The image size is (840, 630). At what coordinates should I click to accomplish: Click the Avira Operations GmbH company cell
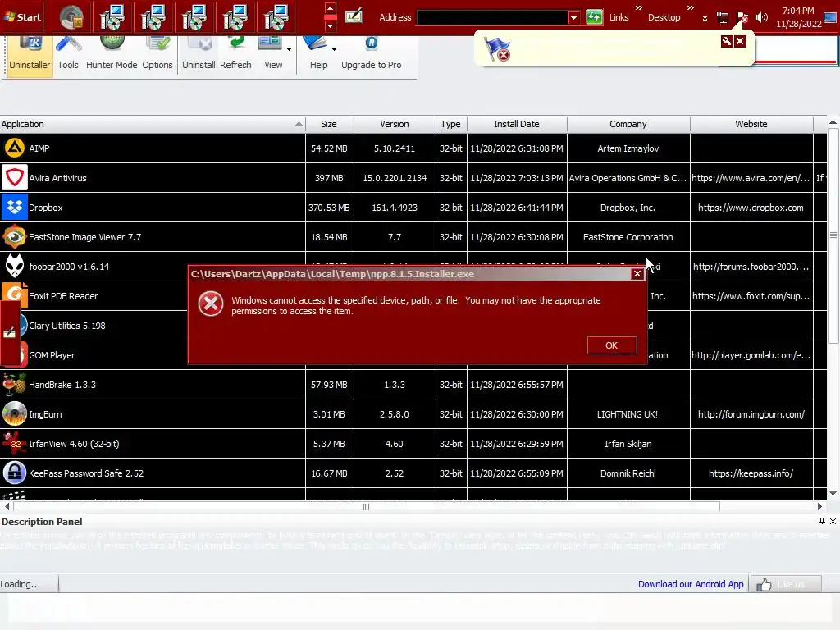(x=628, y=178)
